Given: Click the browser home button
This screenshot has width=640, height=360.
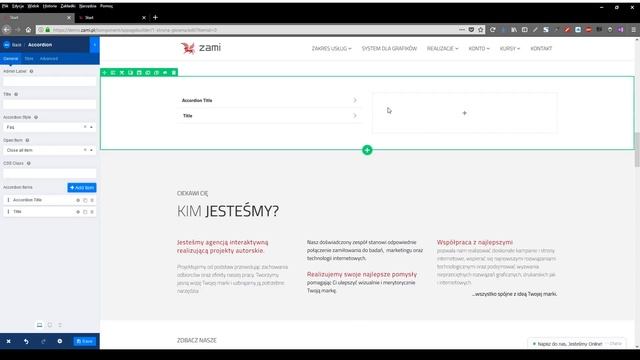Looking at the screenshot, I should coord(28,30).
